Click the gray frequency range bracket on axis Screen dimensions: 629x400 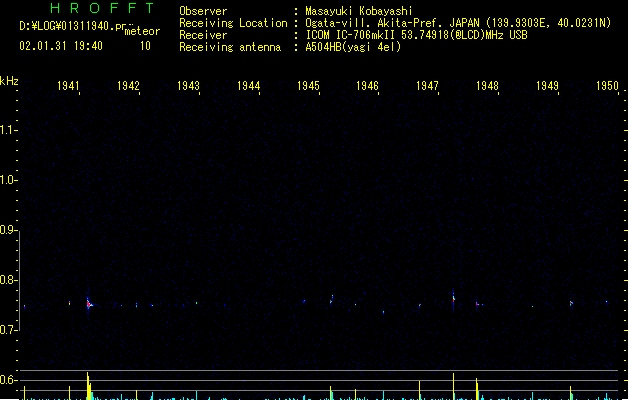coord(19,281)
